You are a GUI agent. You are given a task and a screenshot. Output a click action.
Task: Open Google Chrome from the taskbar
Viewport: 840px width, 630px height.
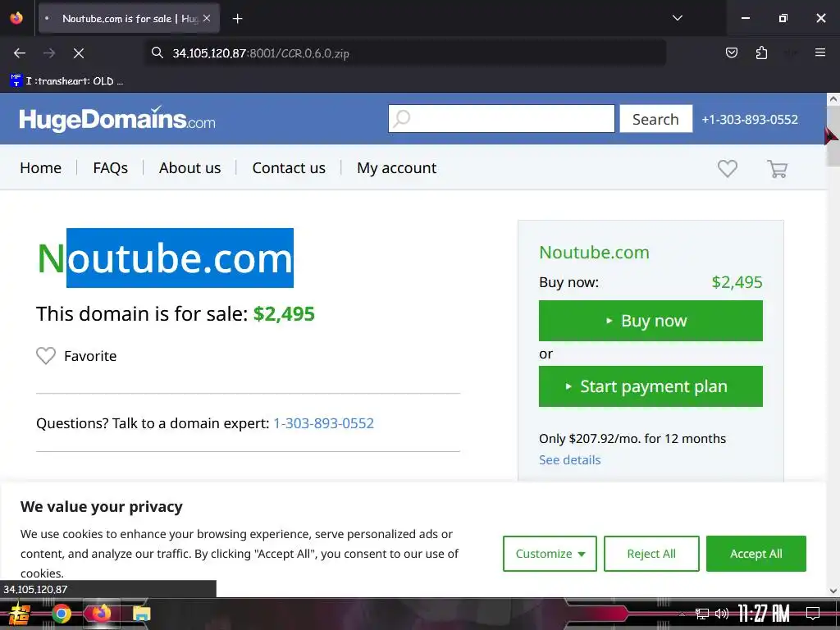61,614
